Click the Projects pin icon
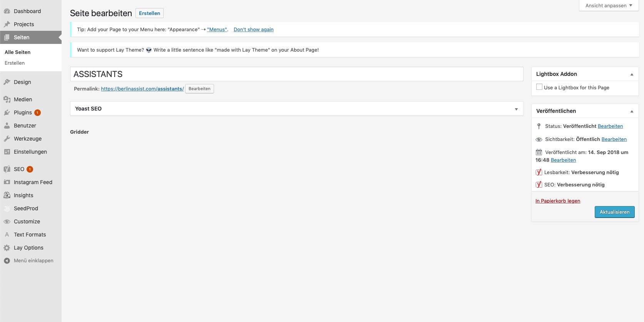The image size is (644, 322). pyautogui.click(x=7, y=24)
